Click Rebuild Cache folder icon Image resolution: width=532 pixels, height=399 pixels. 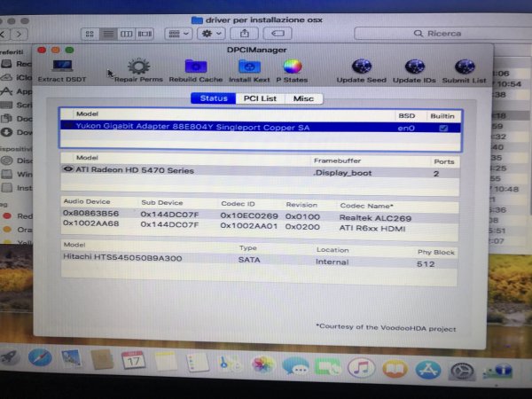(x=196, y=66)
